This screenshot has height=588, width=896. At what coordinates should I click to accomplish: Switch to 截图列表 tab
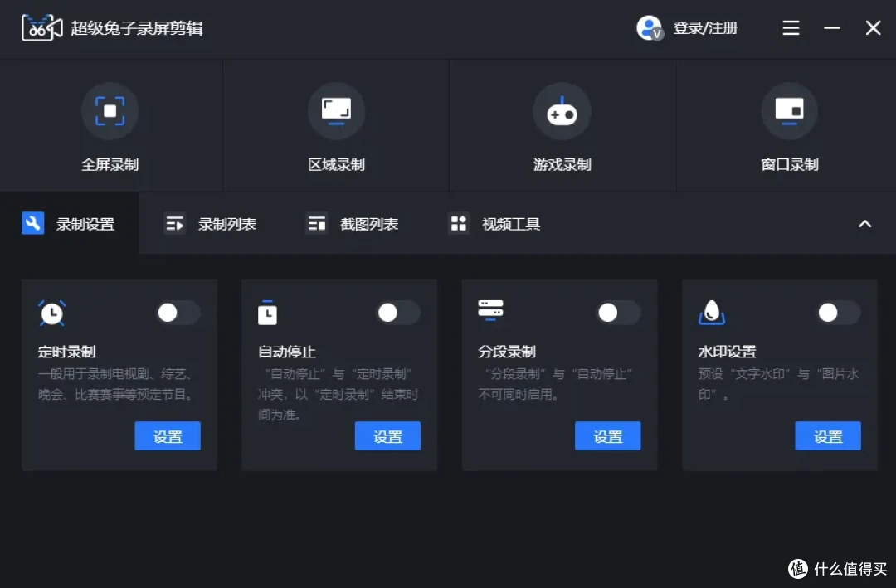point(352,223)
